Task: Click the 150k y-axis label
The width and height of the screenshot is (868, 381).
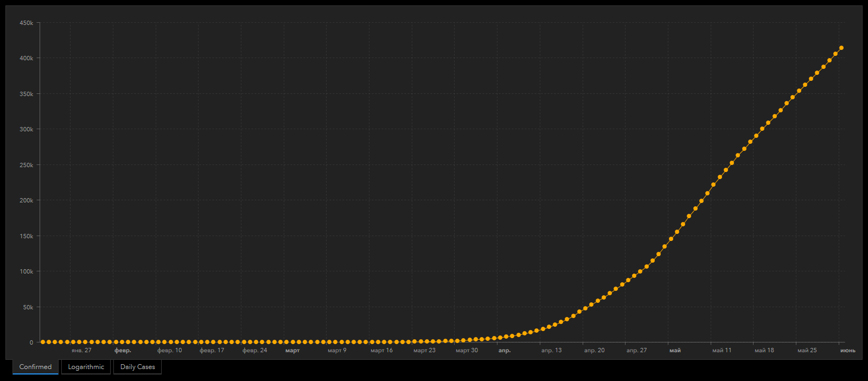Action: click(26, 236)
